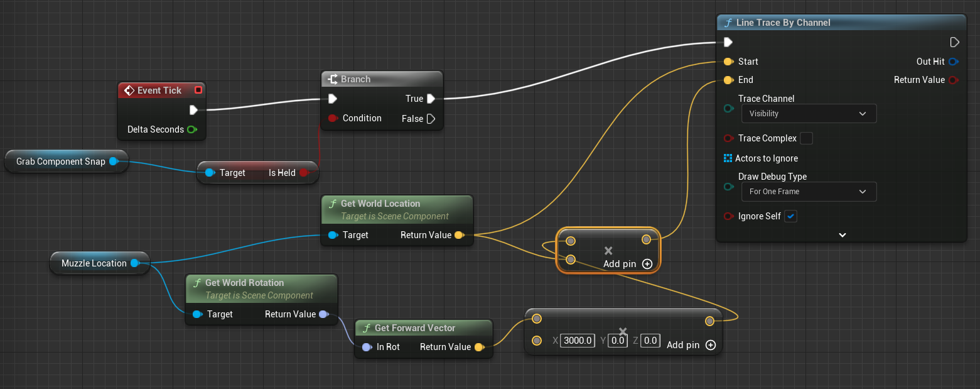Click Line Trace's execution input pin
The image size is (980, 389).
(x=728, y=42)
